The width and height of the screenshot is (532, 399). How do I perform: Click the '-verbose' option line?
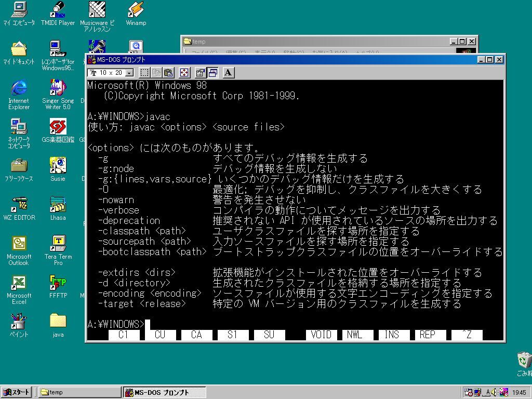pyautogui.click(x=270, y=210)
